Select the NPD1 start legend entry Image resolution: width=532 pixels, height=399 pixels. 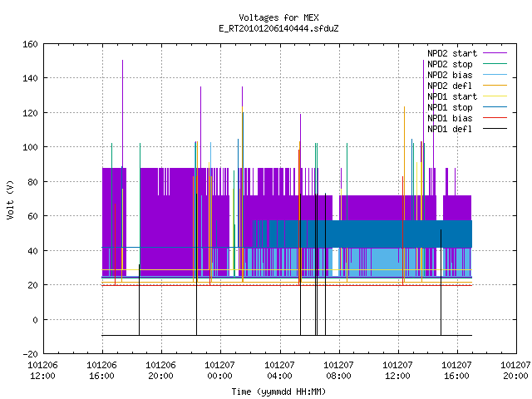(x=452, y=96)
